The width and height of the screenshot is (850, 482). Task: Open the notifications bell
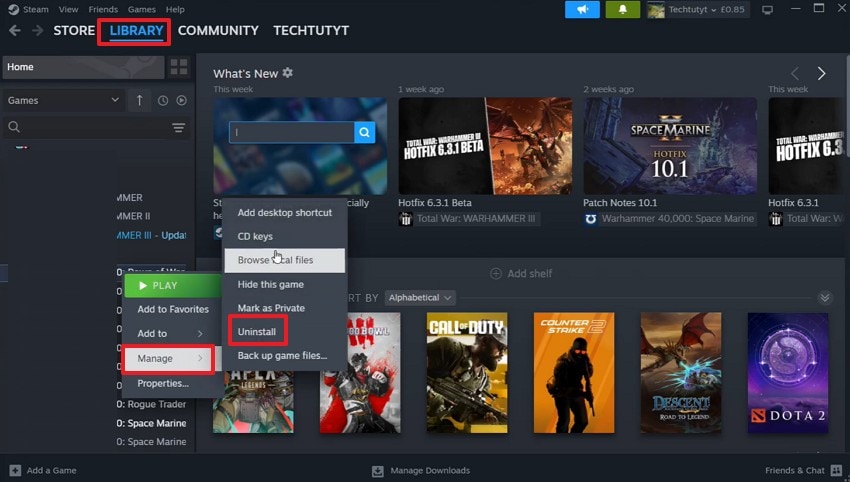click(x=622, y=10)
